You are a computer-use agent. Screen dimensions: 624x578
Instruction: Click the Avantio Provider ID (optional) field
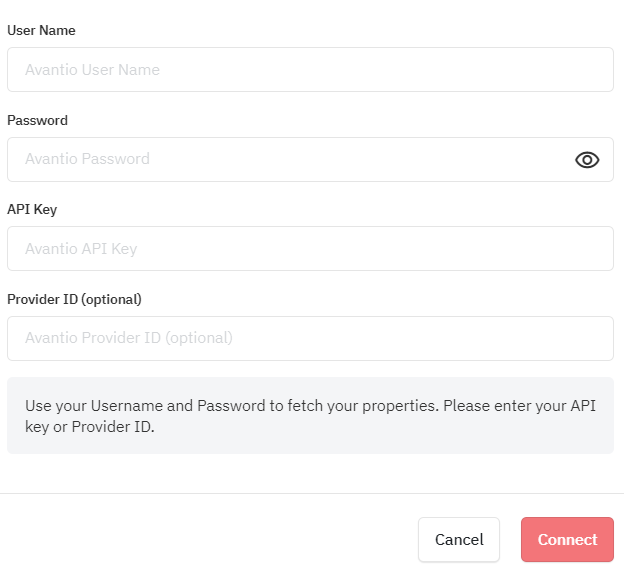[310, 339]
